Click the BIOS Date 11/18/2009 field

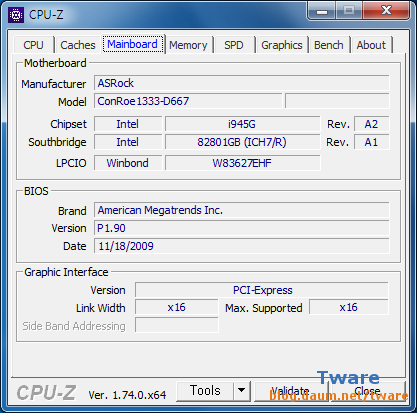point(242,246)
